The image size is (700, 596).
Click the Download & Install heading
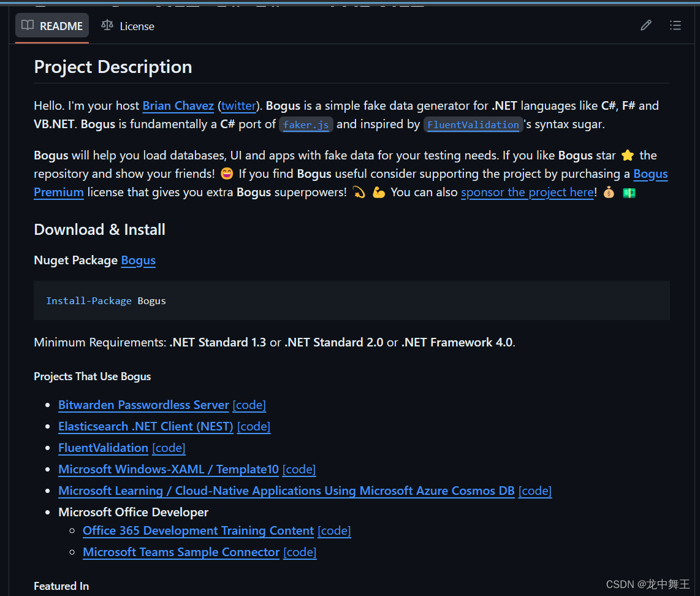(99, 229)
